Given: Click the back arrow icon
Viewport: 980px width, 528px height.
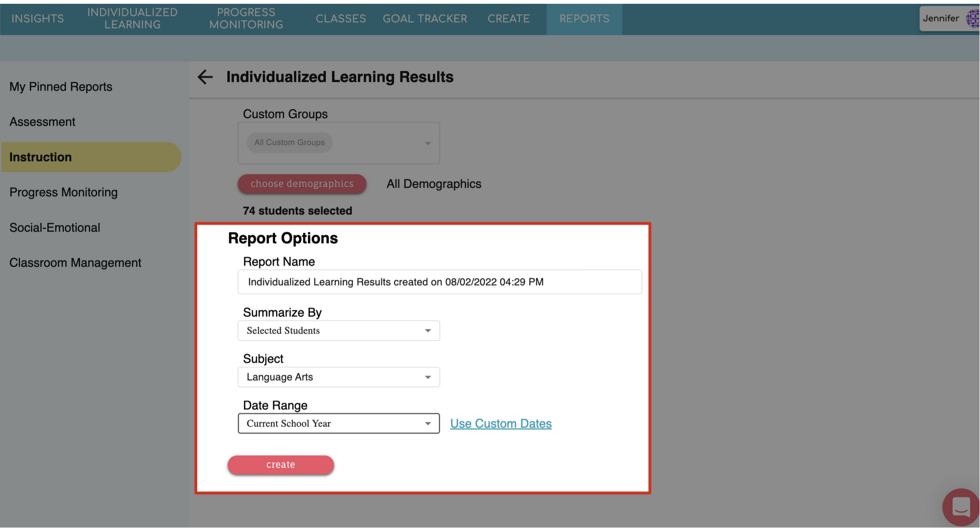Looking at the screenshot, I should pos(205,77).
